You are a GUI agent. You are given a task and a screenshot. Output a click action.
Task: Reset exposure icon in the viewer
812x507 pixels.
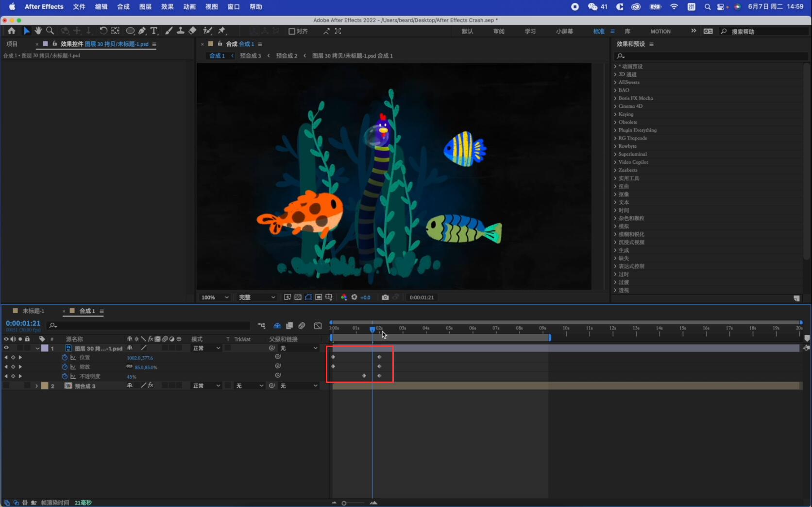tap(355, 297)
